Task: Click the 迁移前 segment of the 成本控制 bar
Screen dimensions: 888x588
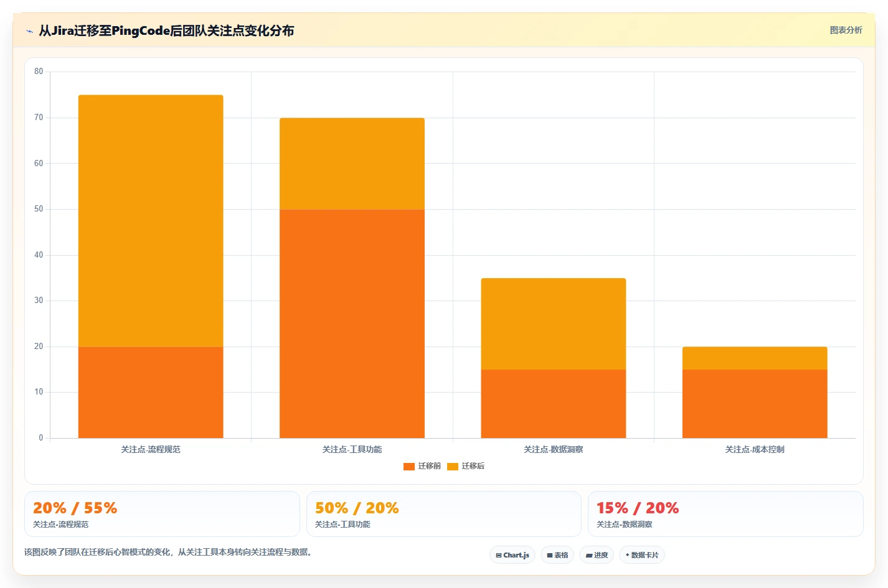Action: click(755, 404)
